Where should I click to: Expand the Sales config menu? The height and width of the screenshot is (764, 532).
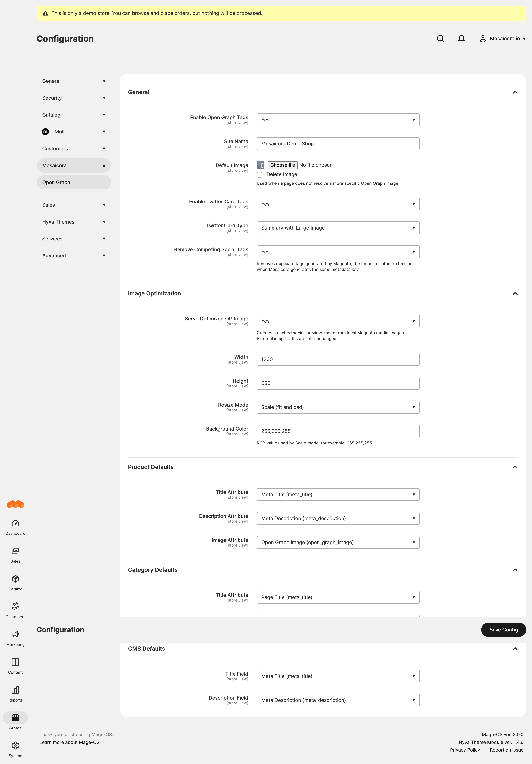[x=74, y=205]
